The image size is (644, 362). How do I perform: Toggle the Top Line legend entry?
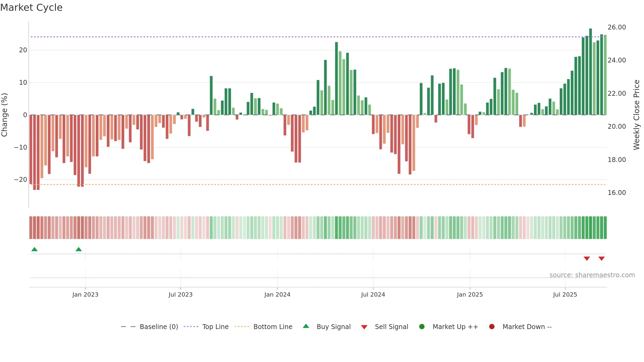coord(206,327)
